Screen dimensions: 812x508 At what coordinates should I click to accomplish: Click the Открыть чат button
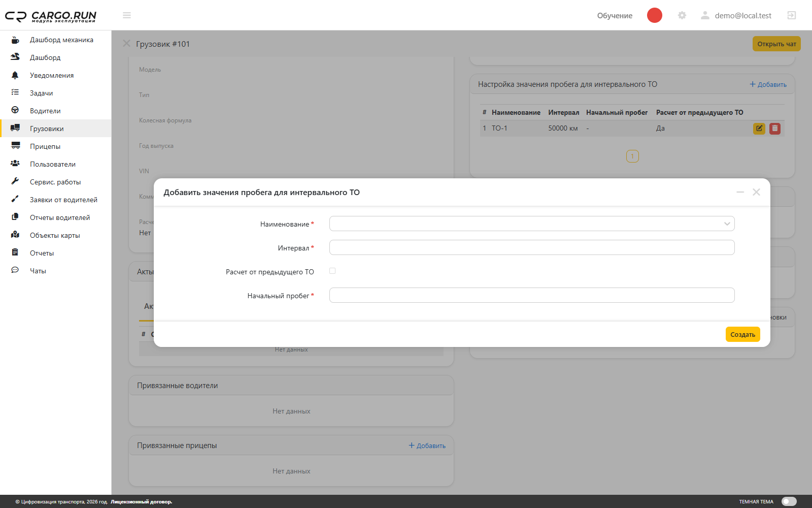coord(776,44)
